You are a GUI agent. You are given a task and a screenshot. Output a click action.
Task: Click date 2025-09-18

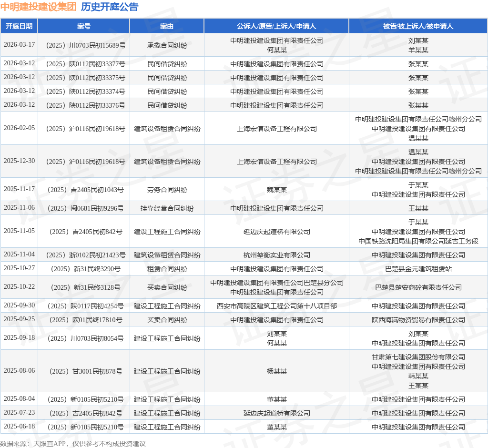point(19,338)
